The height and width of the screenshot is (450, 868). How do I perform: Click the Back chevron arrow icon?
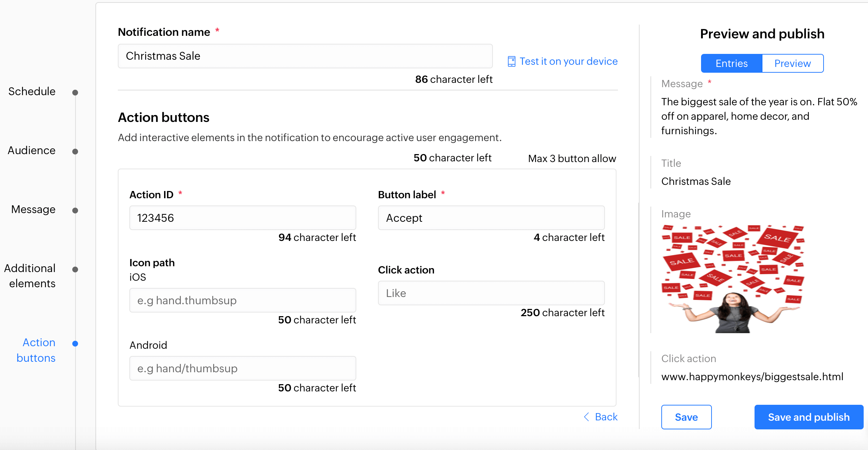(586, 417)
